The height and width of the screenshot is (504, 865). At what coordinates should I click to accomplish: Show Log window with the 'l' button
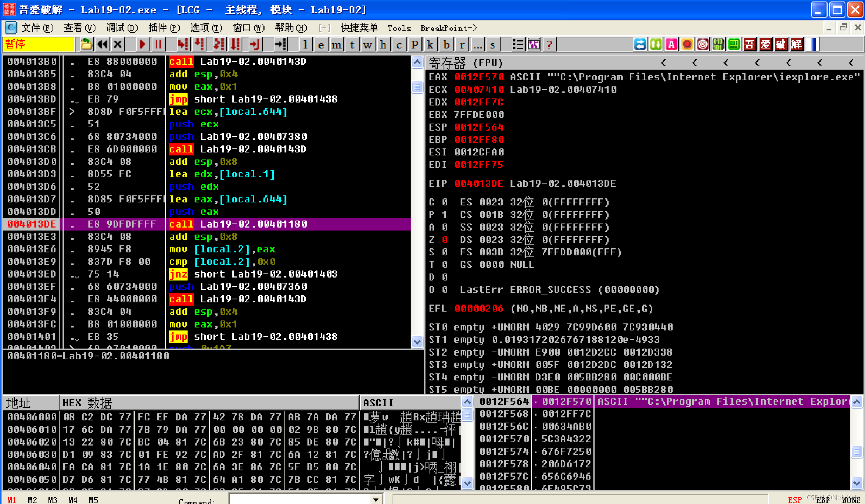(x=305, y=44)
